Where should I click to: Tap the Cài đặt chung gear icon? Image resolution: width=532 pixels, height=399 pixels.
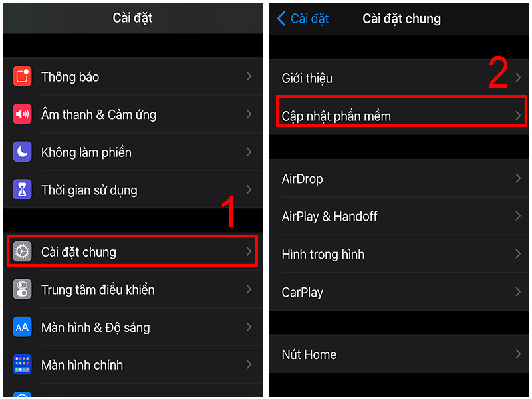coord(22,252)
